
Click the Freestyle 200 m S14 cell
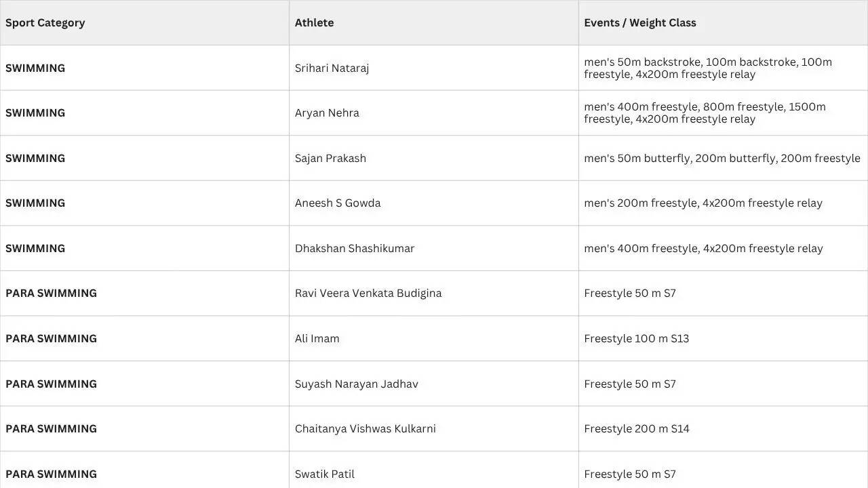723,428
